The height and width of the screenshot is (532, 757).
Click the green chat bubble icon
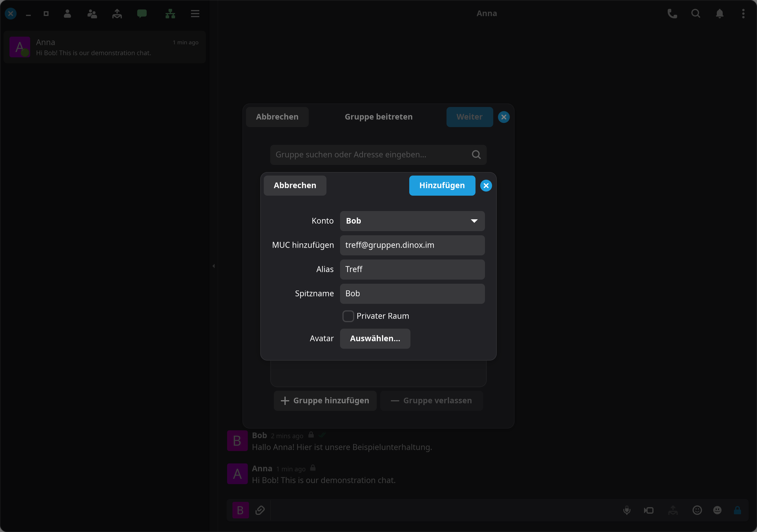coord(142,14)
